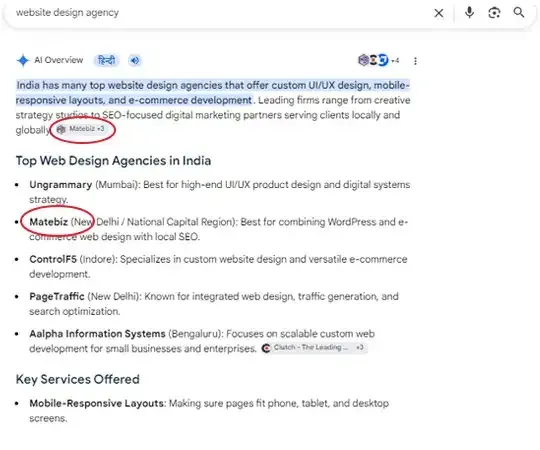Switch the AI Overview language to Hindi
Viewport: 540px width, 450px height.
106,61
